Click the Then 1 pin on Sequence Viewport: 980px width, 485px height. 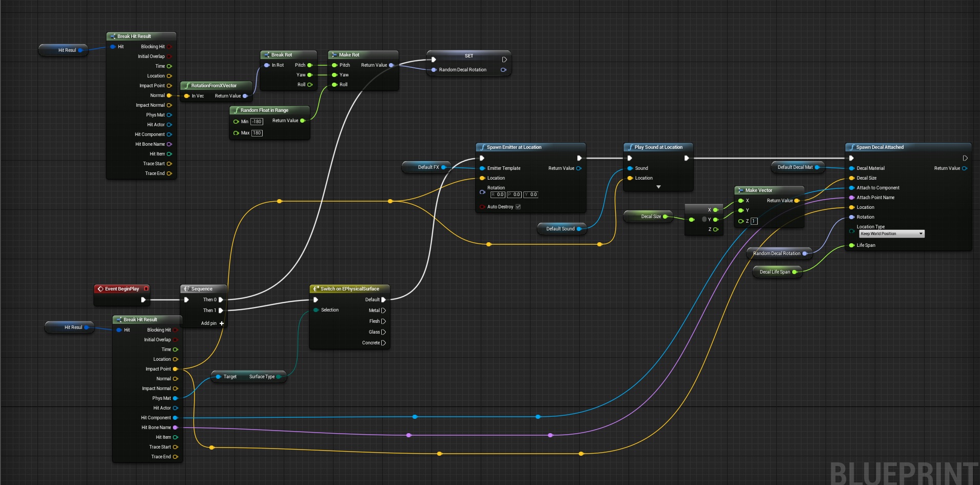221,311
